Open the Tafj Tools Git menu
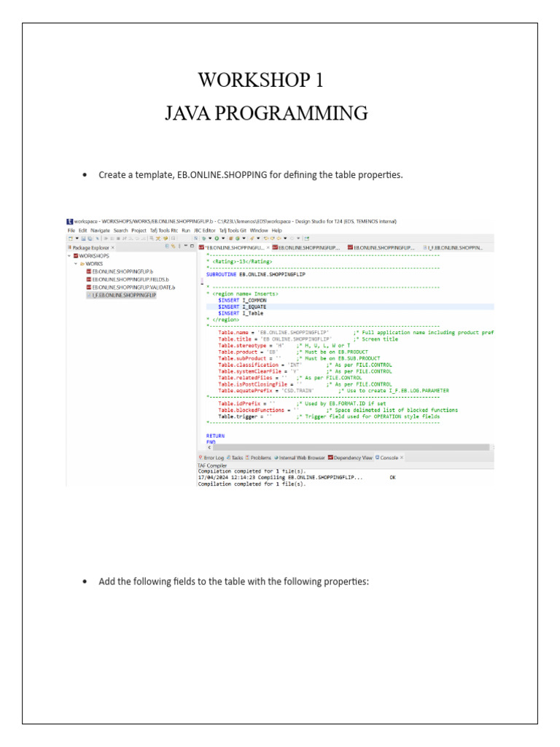The width and height of the screenshot is (560, 747). point(233,231)
